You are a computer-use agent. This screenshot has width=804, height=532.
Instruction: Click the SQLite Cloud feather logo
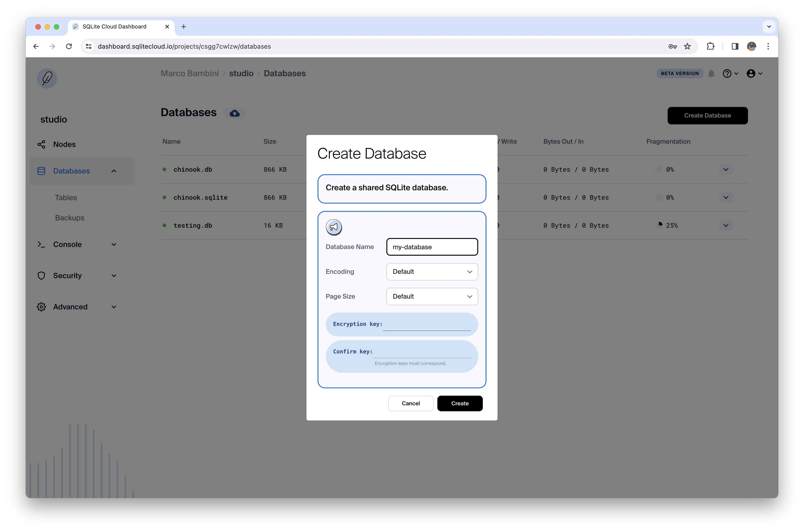47,78
